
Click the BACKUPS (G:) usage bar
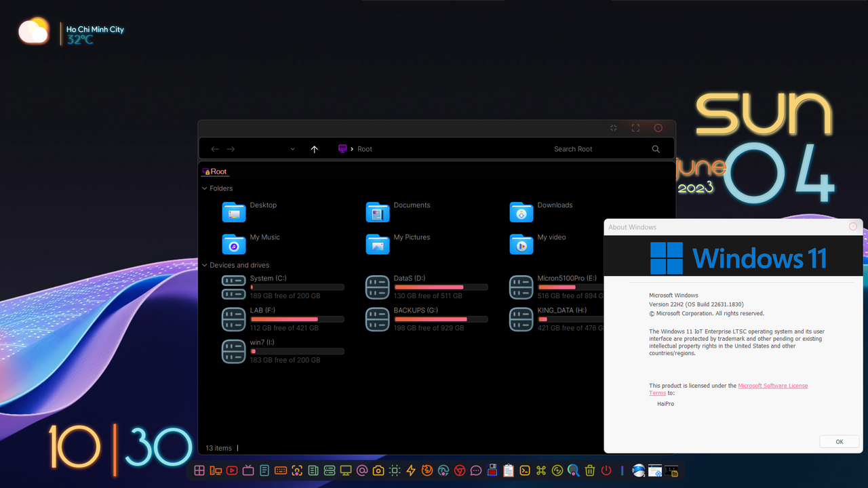[x=441, y=319]
